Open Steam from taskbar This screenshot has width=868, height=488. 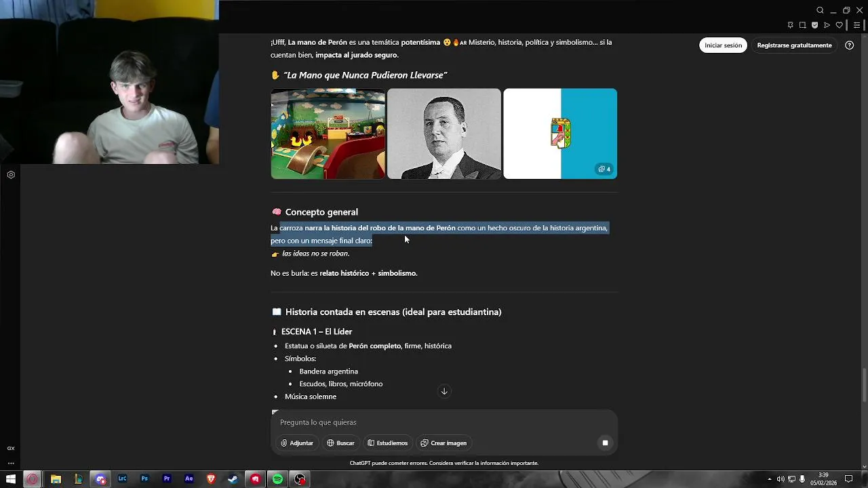(x=233, y=479)
